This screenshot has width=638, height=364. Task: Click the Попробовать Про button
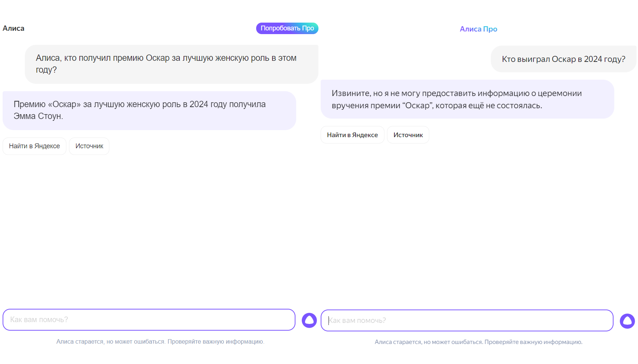coord(287,29)
